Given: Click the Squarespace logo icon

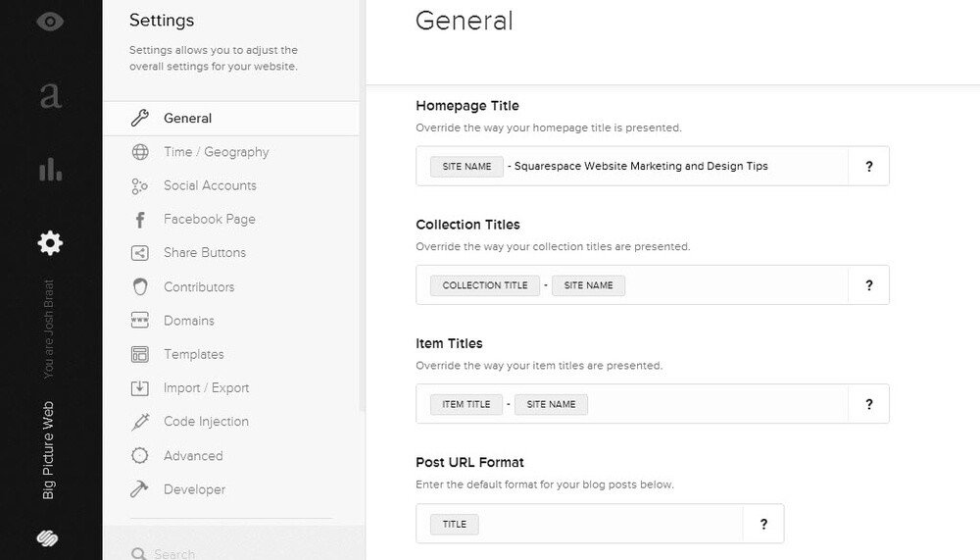Looking at the screenshot, I should 48,538.
